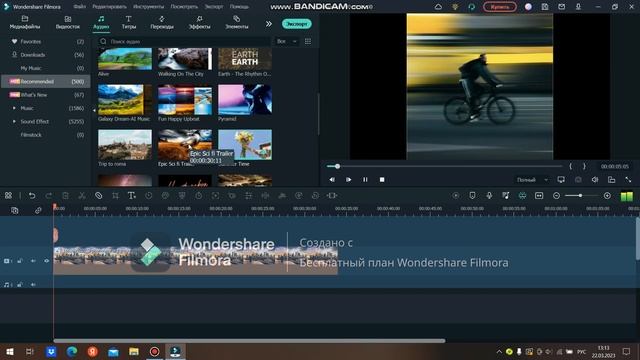This screenshot has height=360, width=640.
Task: Switch to the Титры tab
Action: pyautogui.click(x=129, y=22)
